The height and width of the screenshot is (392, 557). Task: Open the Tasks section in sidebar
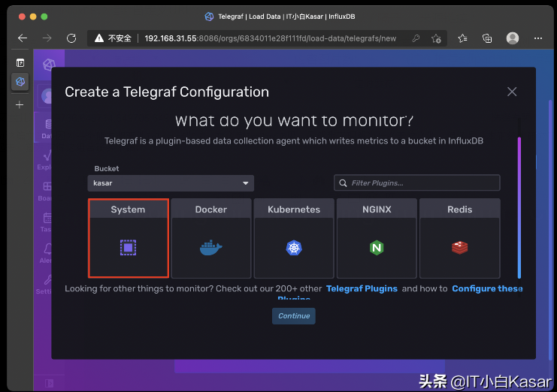pos(46,222)
